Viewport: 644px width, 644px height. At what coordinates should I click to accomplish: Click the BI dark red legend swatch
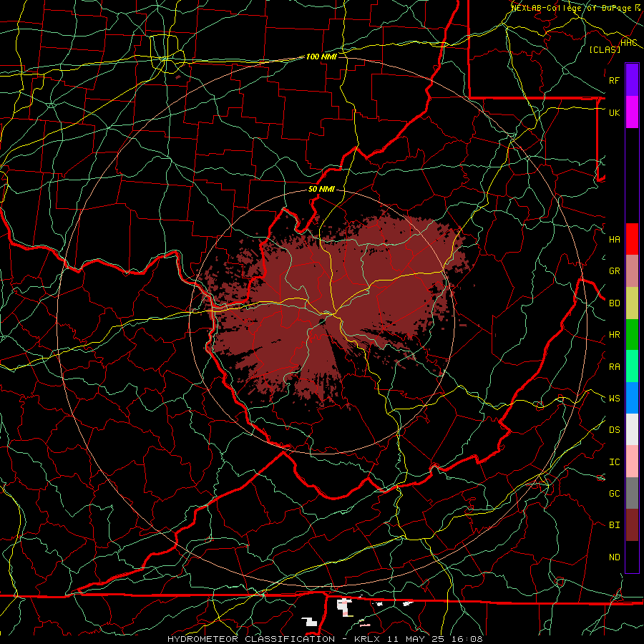point(632,525)
